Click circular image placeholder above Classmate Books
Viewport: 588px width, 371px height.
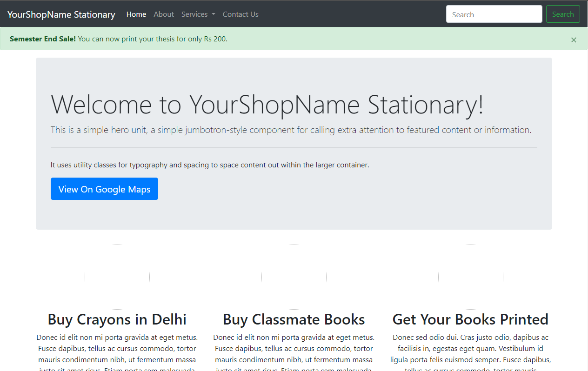pos(294,277)
